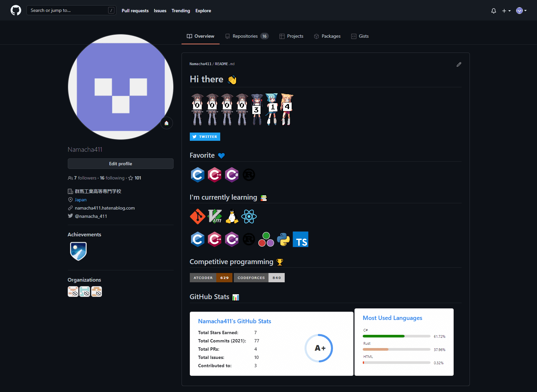Click the C++ icon under Favorite
537x392 pixels.
(x=215, y=175)
